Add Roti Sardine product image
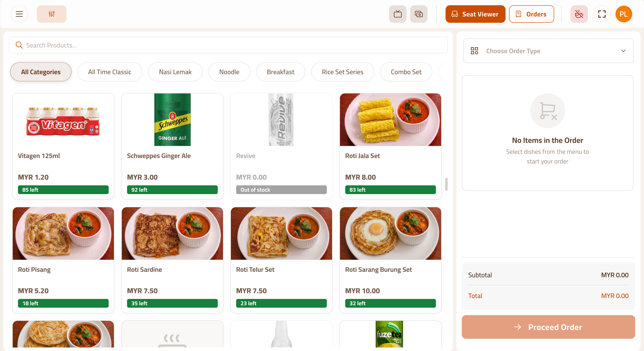 click(172, 233)
